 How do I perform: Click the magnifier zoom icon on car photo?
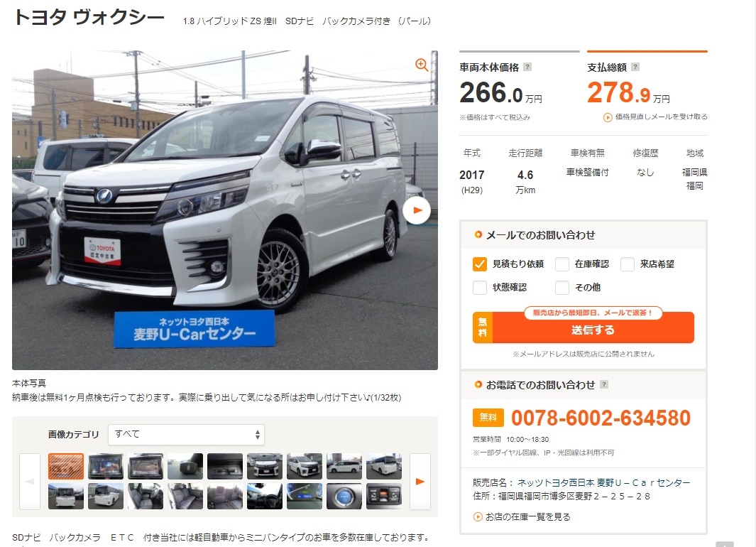[422, 65]
